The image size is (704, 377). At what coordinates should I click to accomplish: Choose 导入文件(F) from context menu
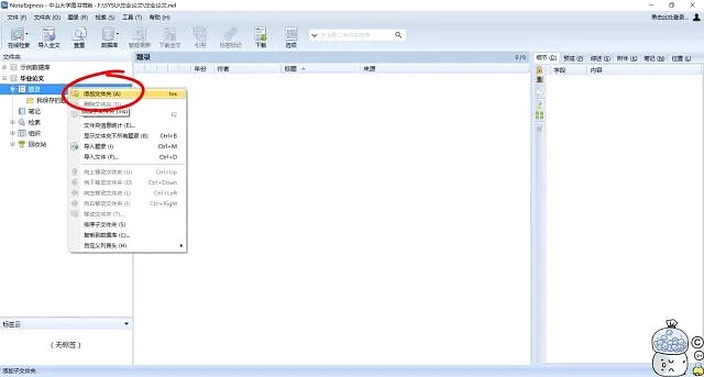(128, 157)
